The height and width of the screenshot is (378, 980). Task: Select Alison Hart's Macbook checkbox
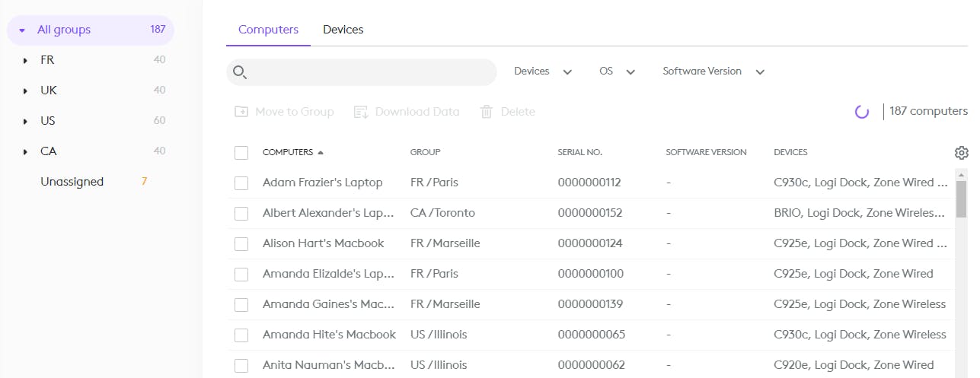coord(241,244)
